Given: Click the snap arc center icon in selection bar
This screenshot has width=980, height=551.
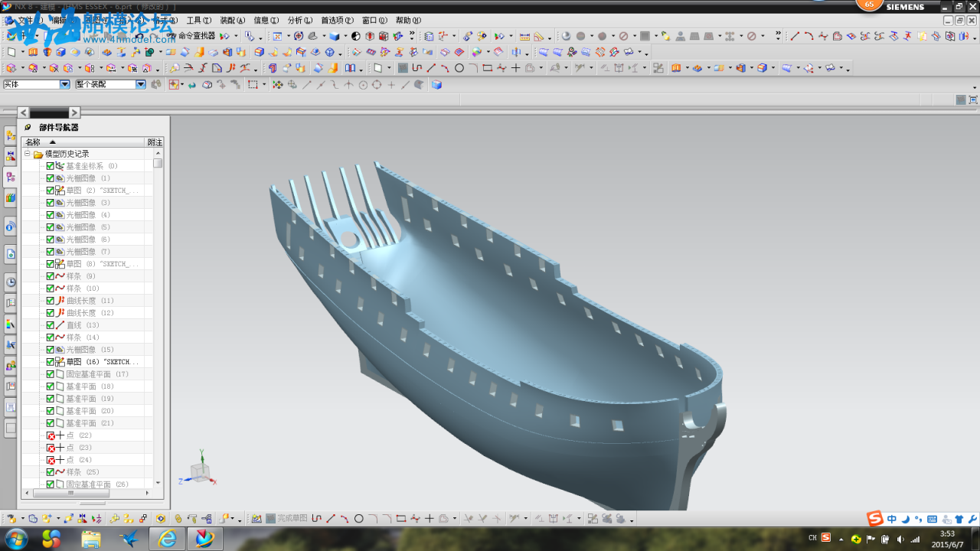Looking at the screenshot, I should click(363, 85).
